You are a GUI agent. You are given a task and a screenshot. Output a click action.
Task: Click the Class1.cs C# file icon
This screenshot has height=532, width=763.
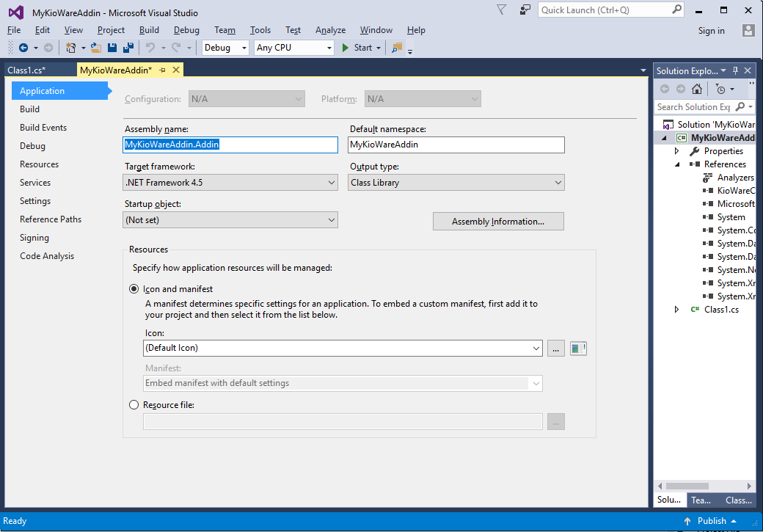tap(695, 310)
